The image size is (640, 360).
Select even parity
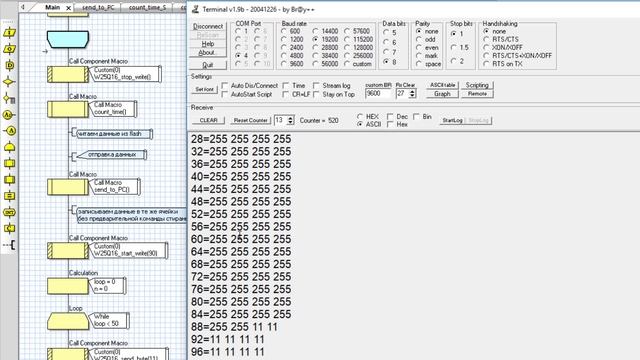(x=419, y=47)
